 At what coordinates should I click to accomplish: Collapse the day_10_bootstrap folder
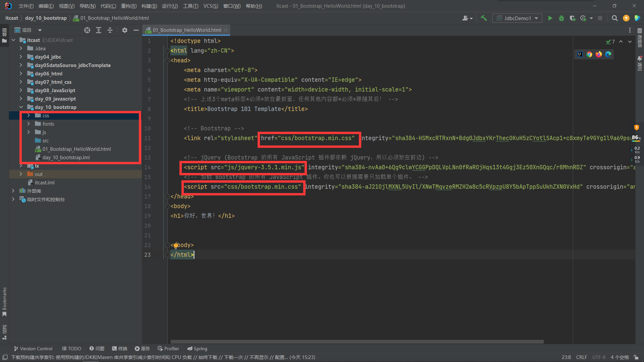[x=21, y=107]
